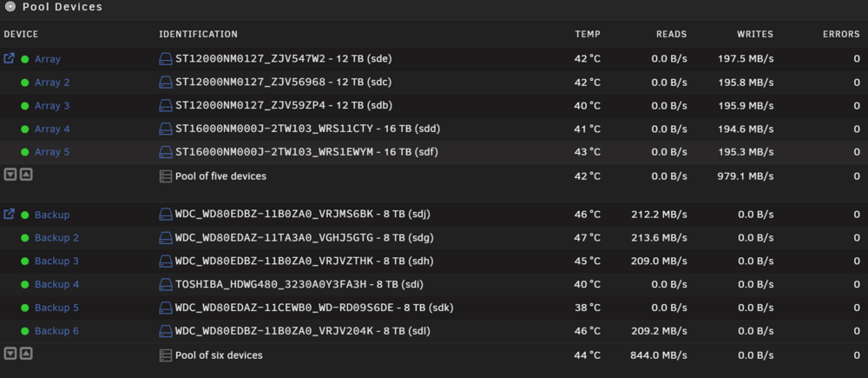Screen dimensions: 868x378
Task: Spin up the six-device Backup pool
Action: [x=26, y=353]
